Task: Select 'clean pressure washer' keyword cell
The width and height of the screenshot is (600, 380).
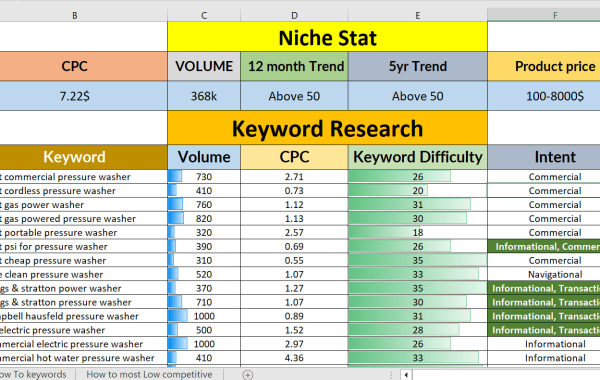Action: pyautogui.click(x=83, y=274)
